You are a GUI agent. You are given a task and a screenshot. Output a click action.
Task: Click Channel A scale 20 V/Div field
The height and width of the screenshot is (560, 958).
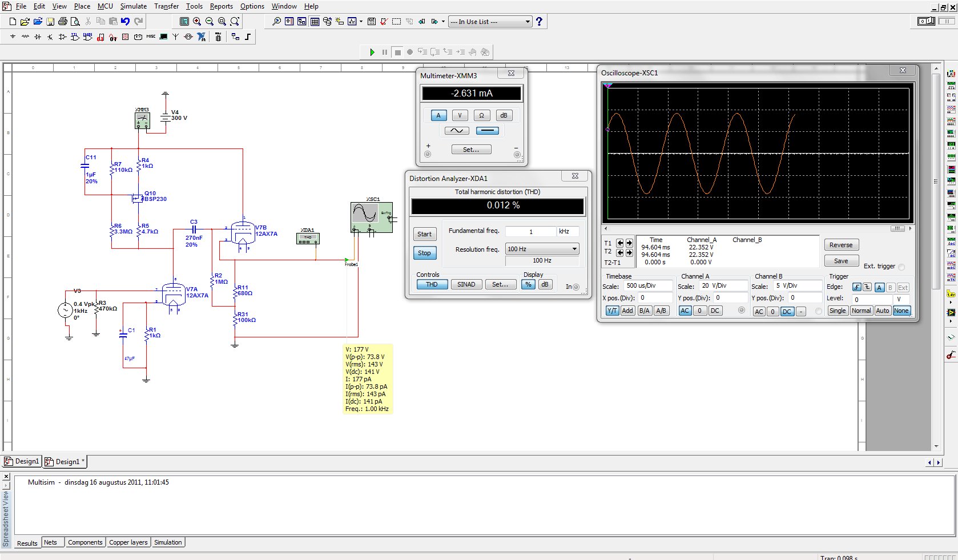tap(723, 285)
